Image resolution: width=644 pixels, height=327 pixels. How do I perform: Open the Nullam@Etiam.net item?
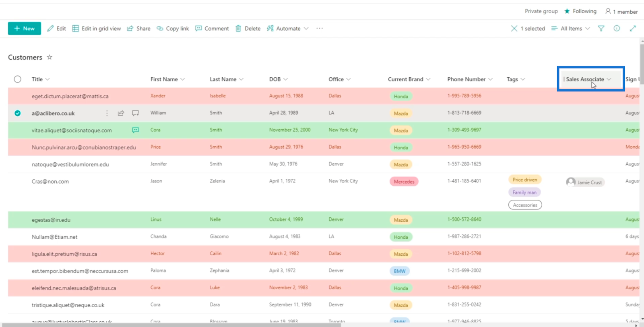(x=54, y=237)
